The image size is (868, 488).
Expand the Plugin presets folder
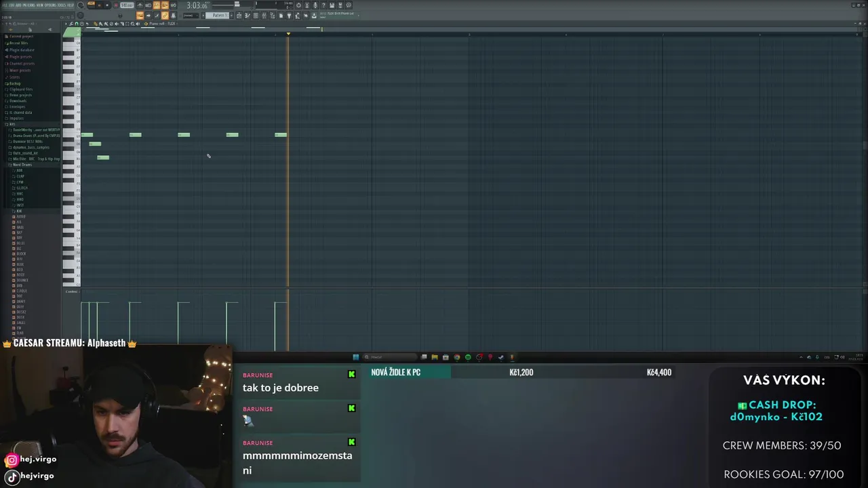20,56
